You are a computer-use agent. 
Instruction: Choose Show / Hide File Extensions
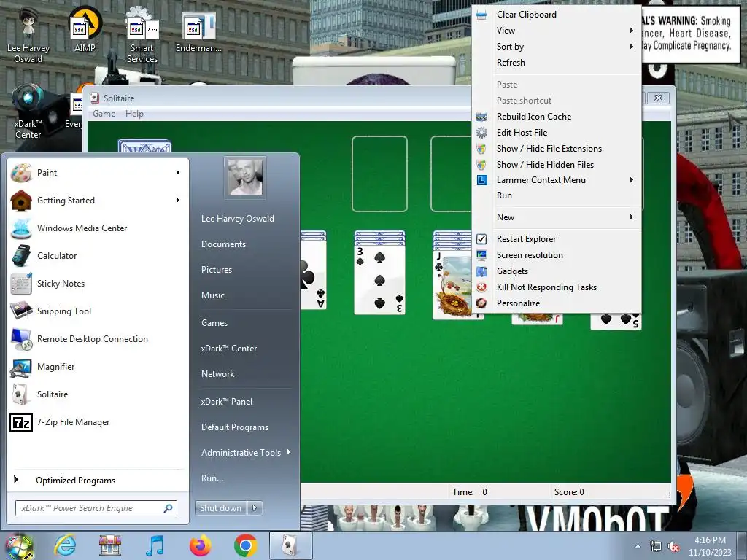pyautogui.click(x=557, y=149)
